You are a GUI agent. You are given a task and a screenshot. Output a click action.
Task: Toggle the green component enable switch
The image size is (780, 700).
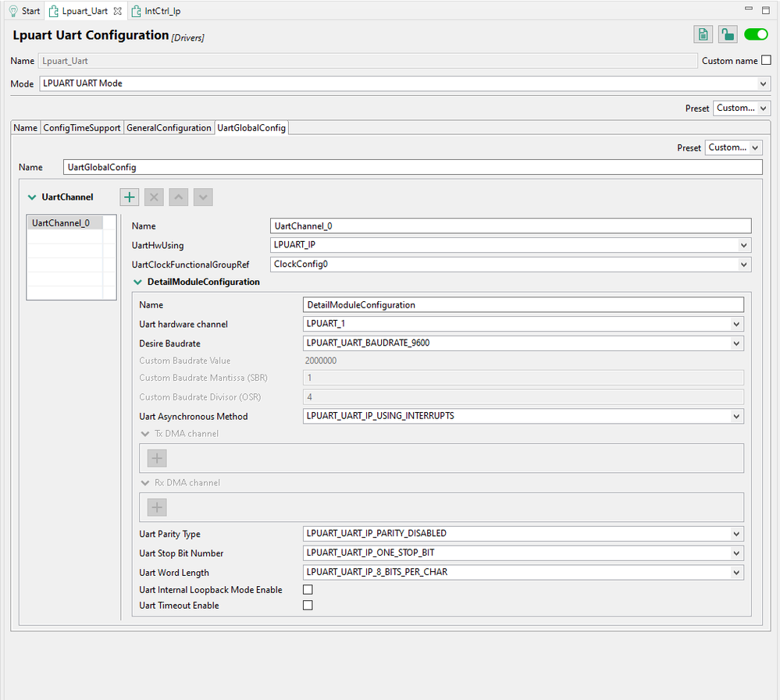756,34
